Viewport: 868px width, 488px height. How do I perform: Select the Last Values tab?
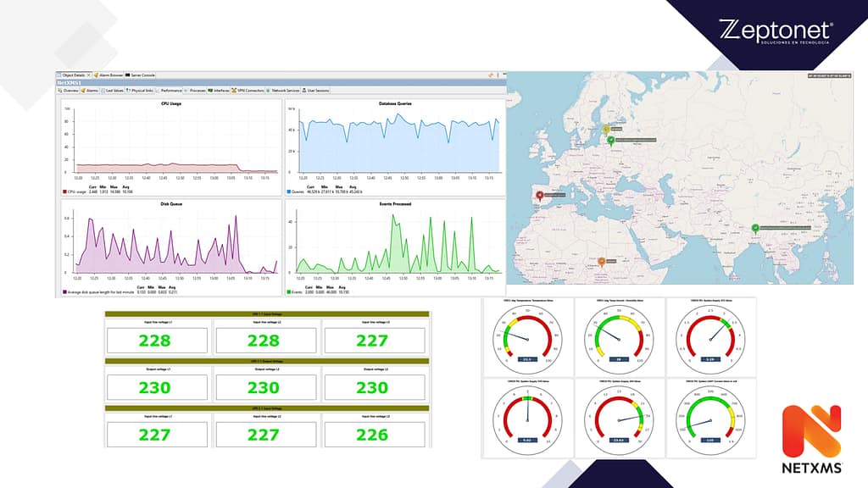pyautogui.click(x=114, y=90)
